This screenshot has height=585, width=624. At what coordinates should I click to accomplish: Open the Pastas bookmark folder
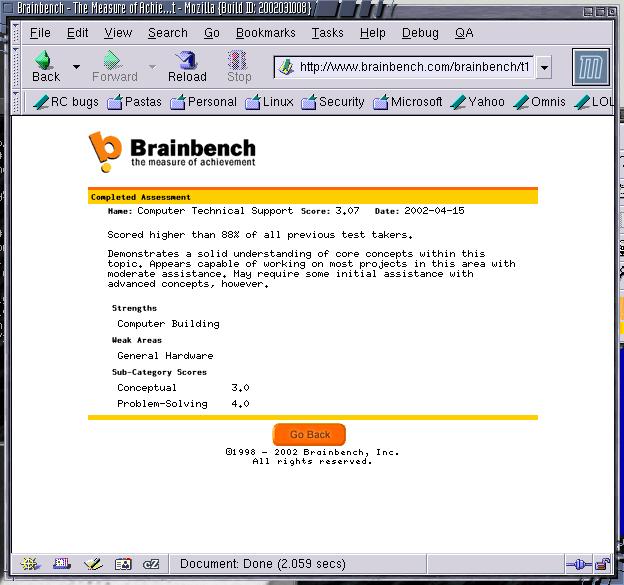135,102
